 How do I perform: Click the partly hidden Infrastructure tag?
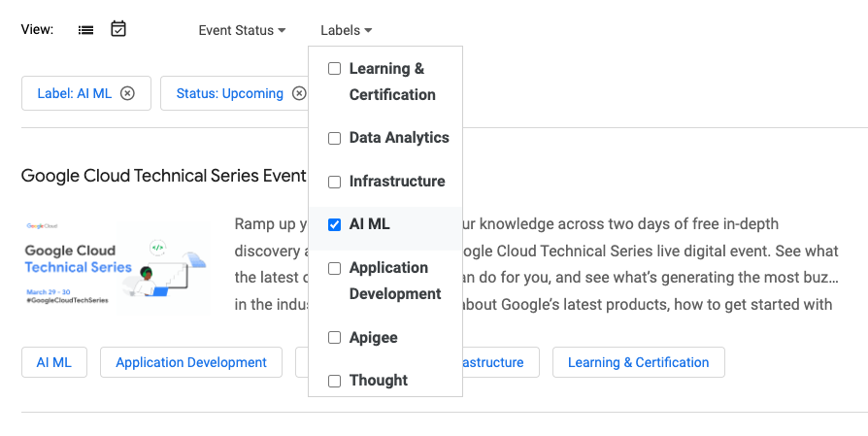(x=500, y=362)
